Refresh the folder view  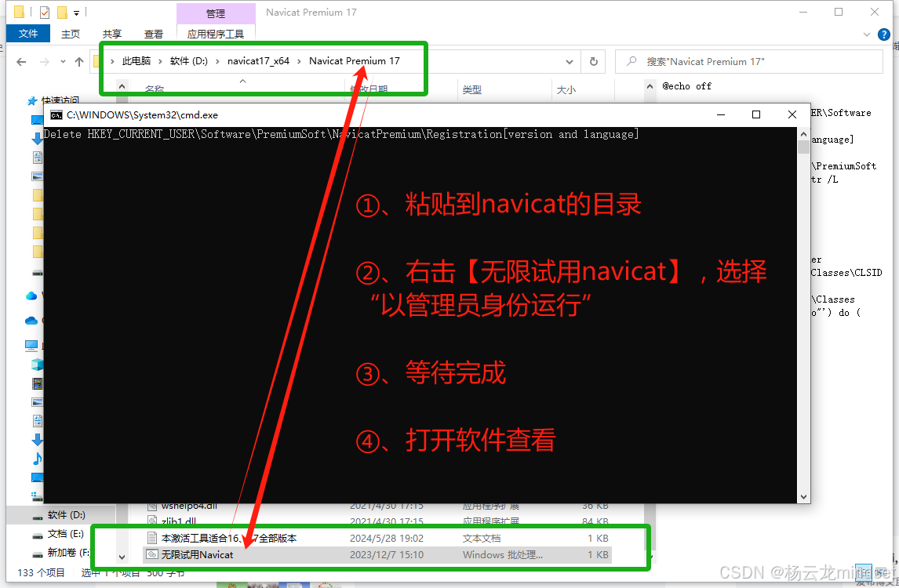[593, 62]
